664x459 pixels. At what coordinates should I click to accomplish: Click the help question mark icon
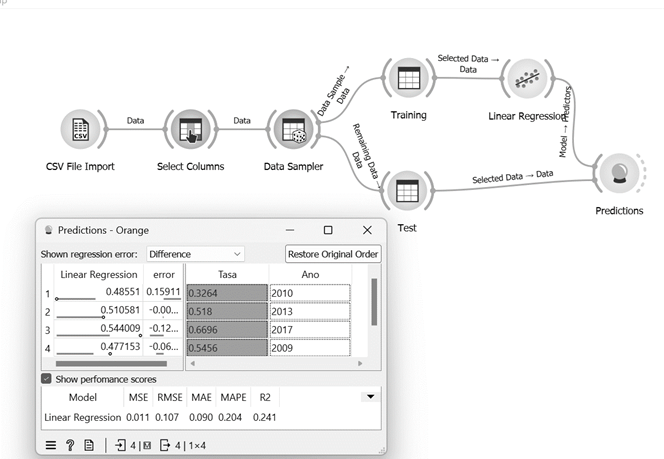point(69,445)
